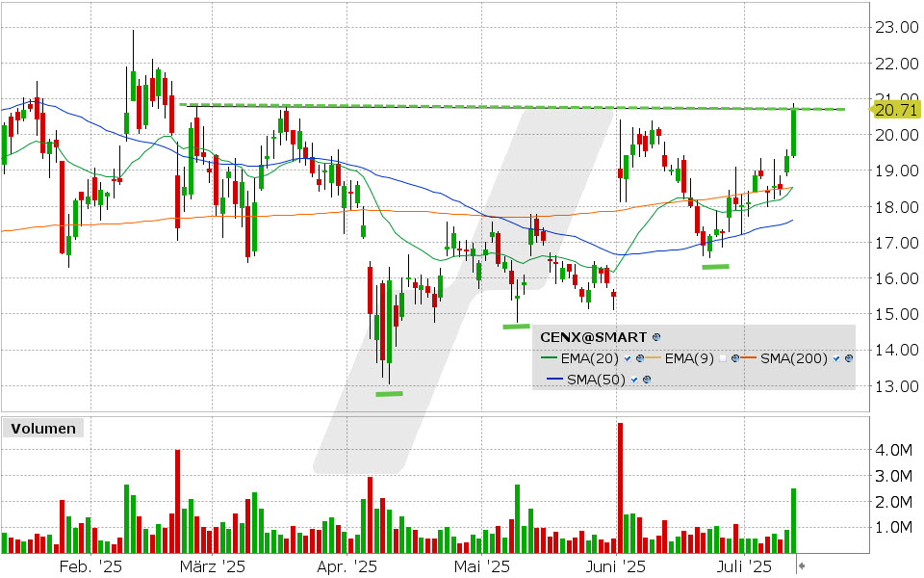Click the EMA(20) legend label
Viewport: 924px width, 578px height.
point(589,358)
